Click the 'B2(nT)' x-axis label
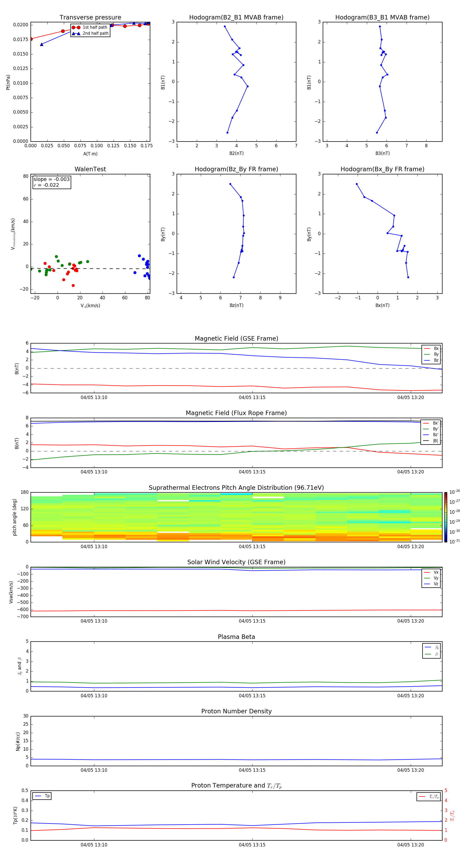Image resolution: width=473 pixels, height=868 pixels. [x=236, y=153]
